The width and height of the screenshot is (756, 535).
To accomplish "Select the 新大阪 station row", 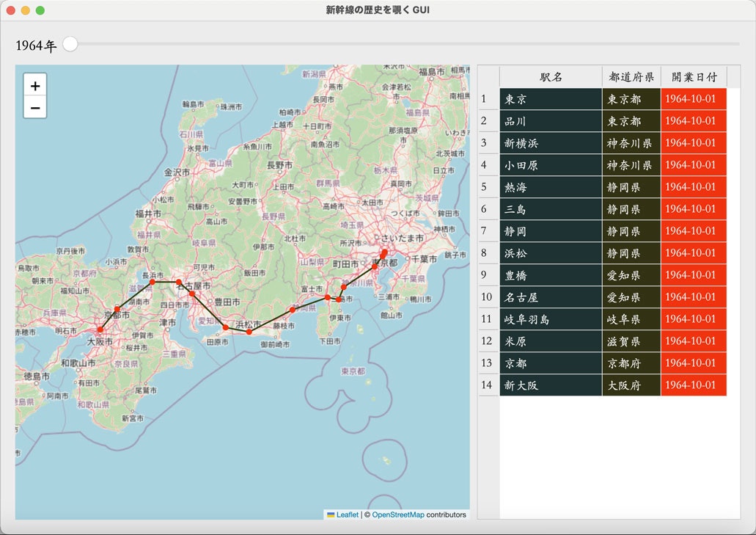I will tap(551, 385).
